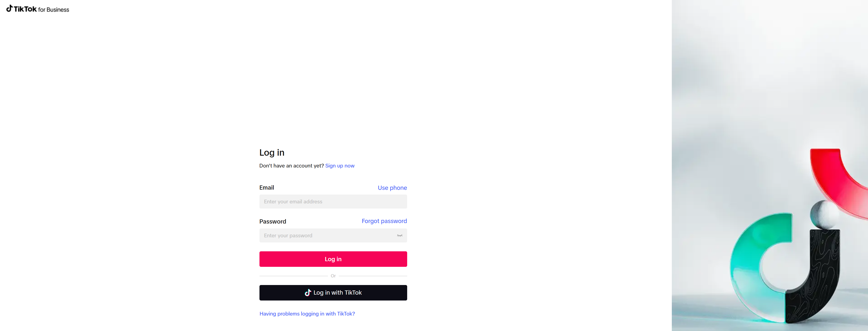Click the "for Business" wordmark text

(x=54, y=10)
